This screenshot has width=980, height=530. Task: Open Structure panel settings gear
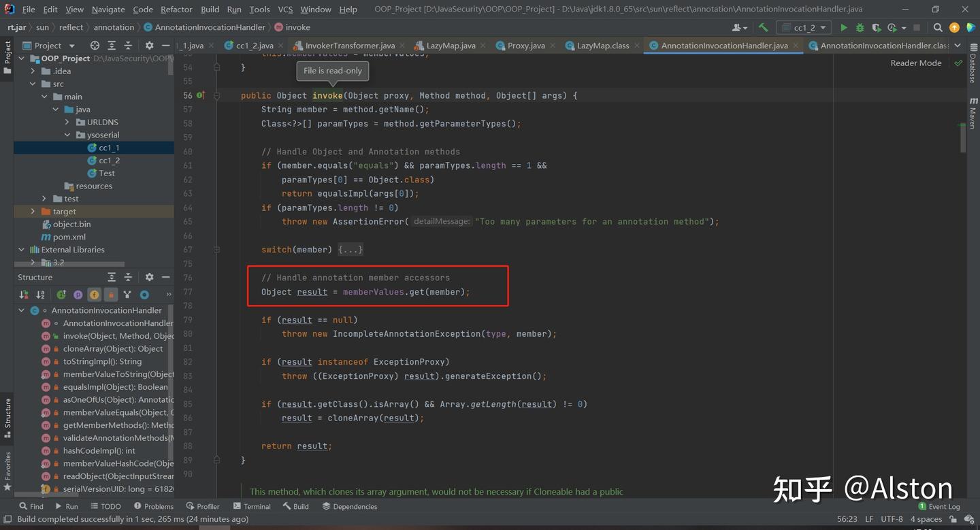pyautogui.click(x=150, y=277)
